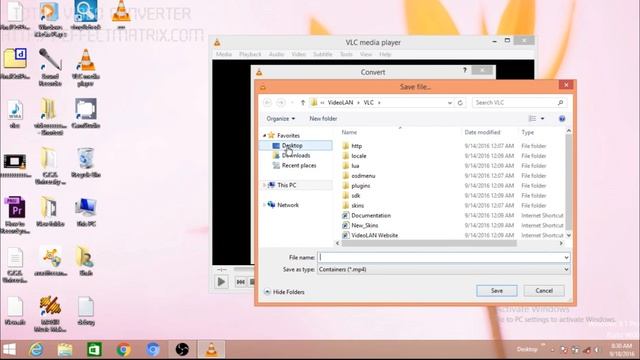
Task: Click Hide Folders
Action: (284, 292)
